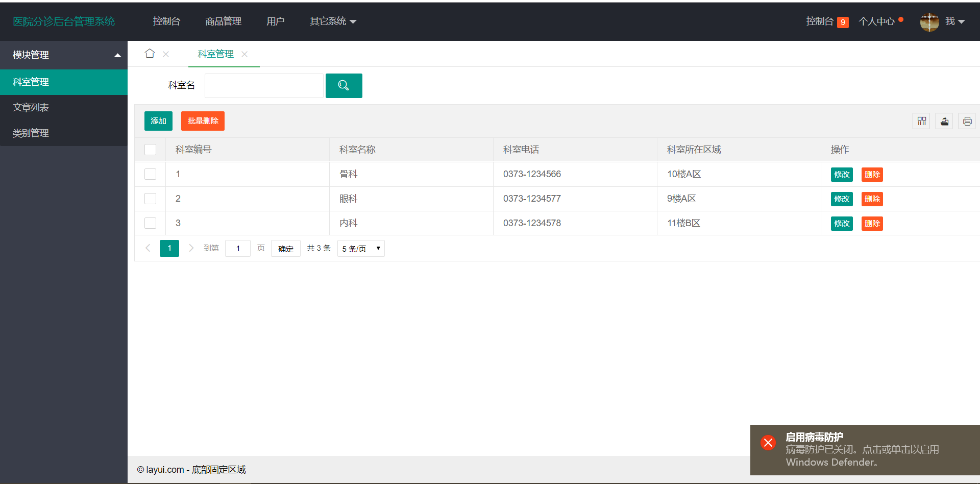Open the column filter icon on the table toolbar
This screenshot has height=484, width=980.
coord(921,121)
